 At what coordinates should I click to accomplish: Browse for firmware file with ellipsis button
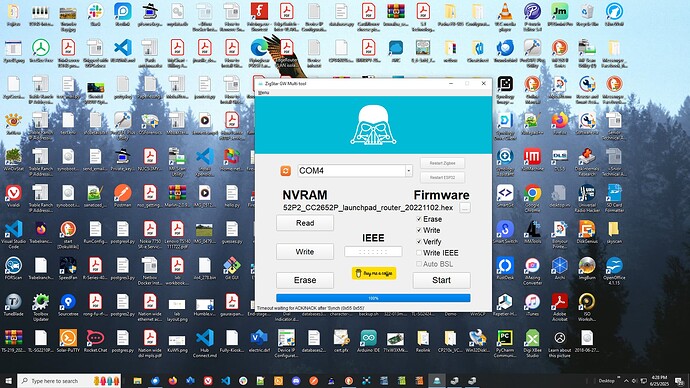(x=465, y=208)
